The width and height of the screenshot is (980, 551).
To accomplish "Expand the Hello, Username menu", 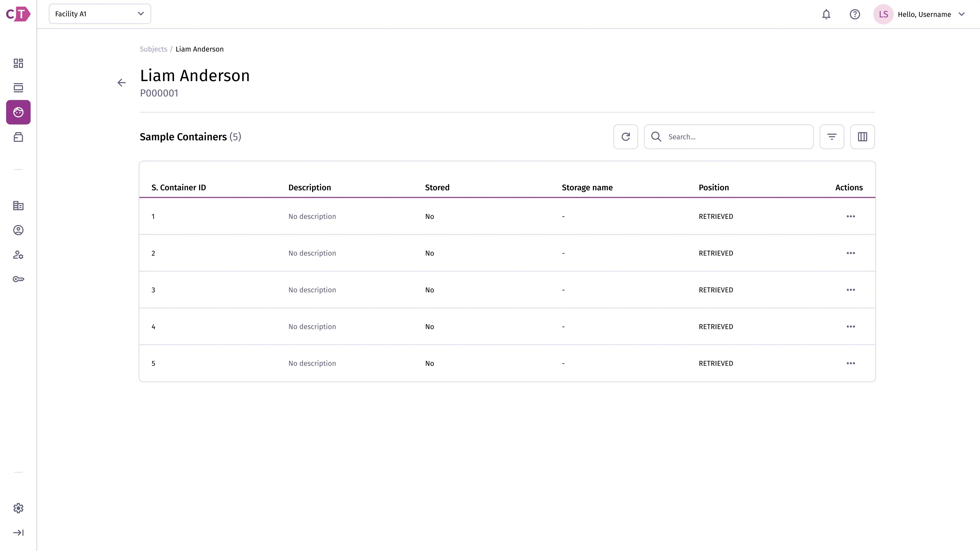I will point(961,15).
